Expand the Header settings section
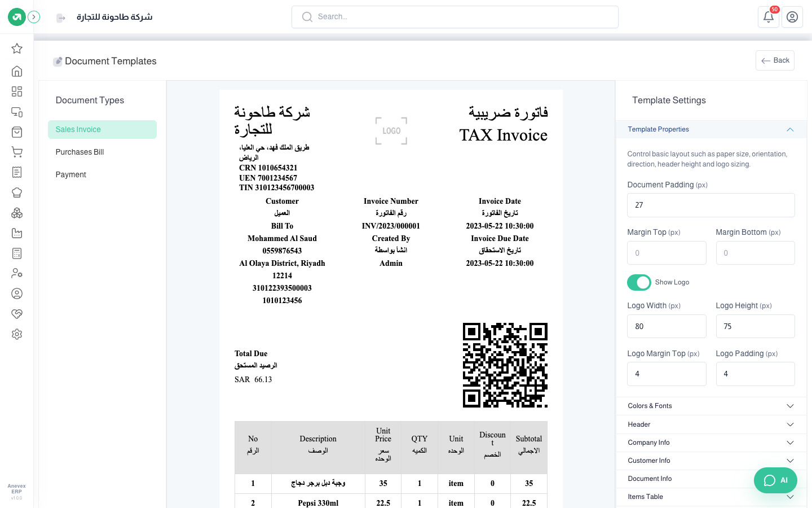The height and width of the screenshot is (508, 812). (x=711, y=424)
